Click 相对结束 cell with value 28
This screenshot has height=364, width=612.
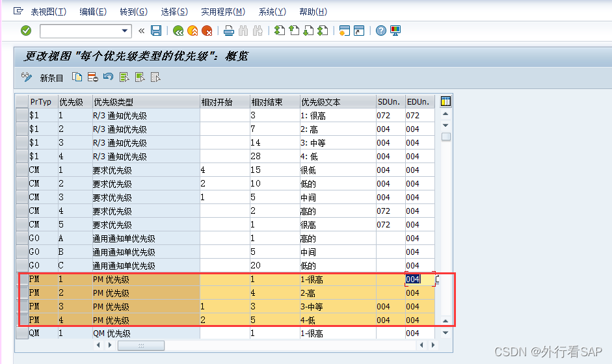[x=274, y=156]
